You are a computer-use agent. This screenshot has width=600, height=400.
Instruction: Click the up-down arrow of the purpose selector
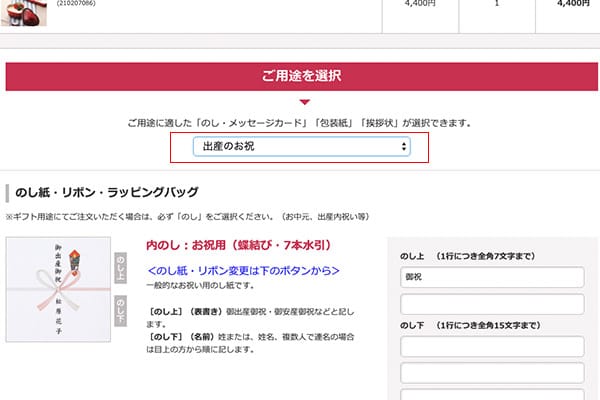[x=403, y=146]
